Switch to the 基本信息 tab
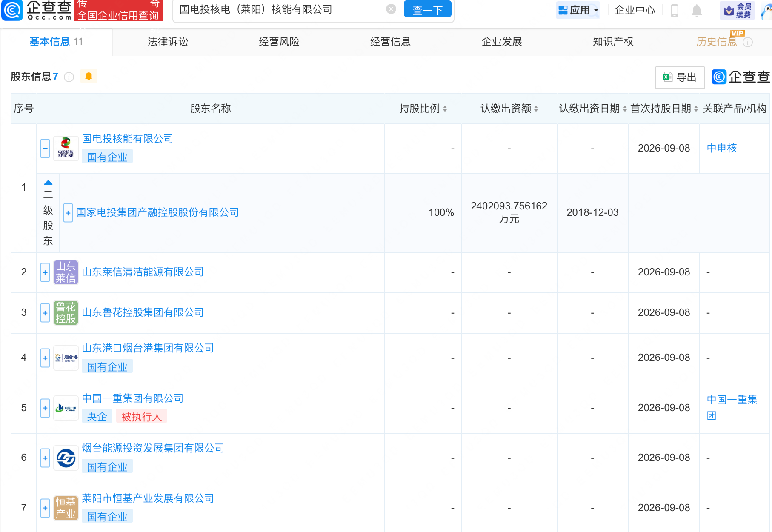Screen dimensions: 772x532 pos(56,42)
